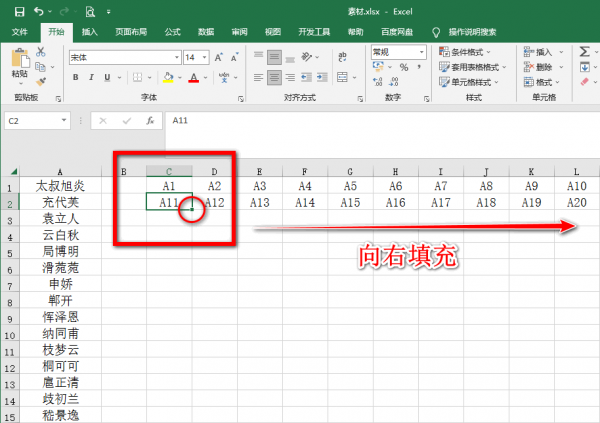Viewport: 600px width, 423px height.
Task: Switch to the 公式 ribbon tab
Action: [x=170, y=32]
